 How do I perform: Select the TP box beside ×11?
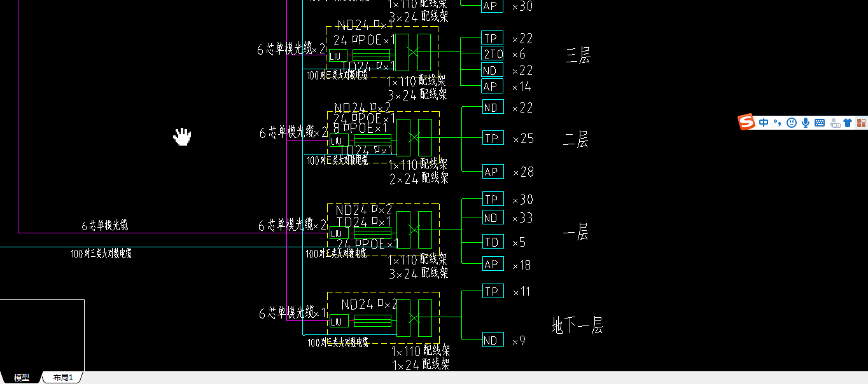[x=493, y=291]
